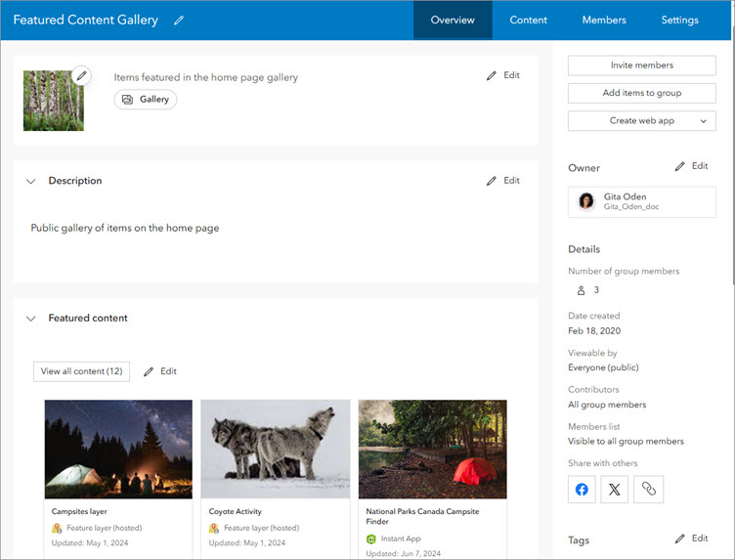
Task: Click the Gallery badge under the summary
Action: pos(146,99)
